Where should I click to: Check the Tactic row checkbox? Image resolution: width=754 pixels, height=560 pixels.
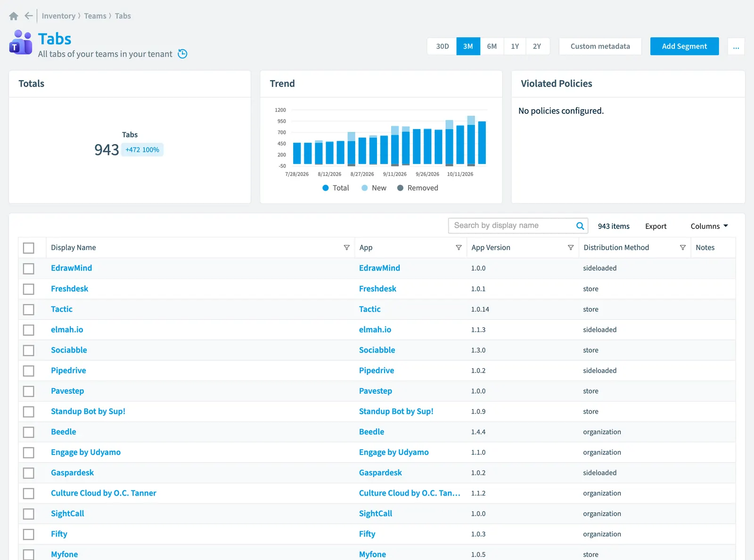pos(29,309)
